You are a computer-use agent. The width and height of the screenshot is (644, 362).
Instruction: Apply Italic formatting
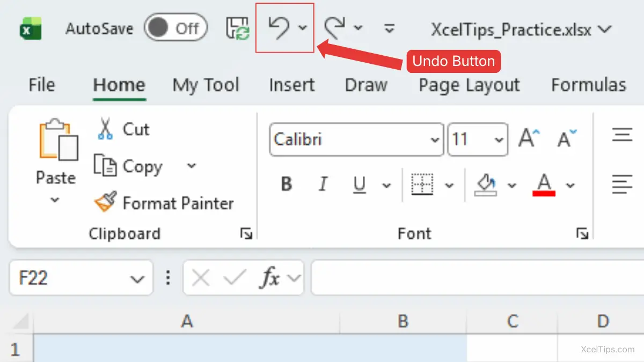[323, 185]
